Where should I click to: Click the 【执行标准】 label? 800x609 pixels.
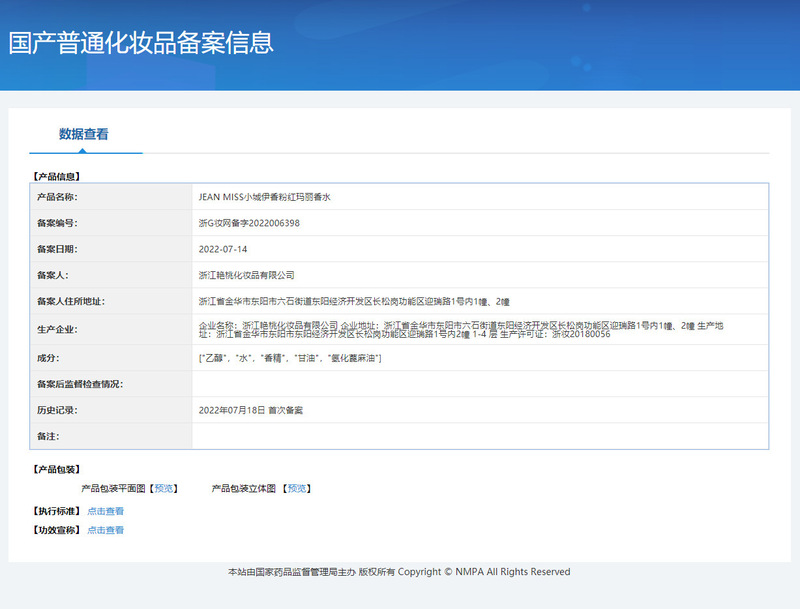click(x=57, y=511)
